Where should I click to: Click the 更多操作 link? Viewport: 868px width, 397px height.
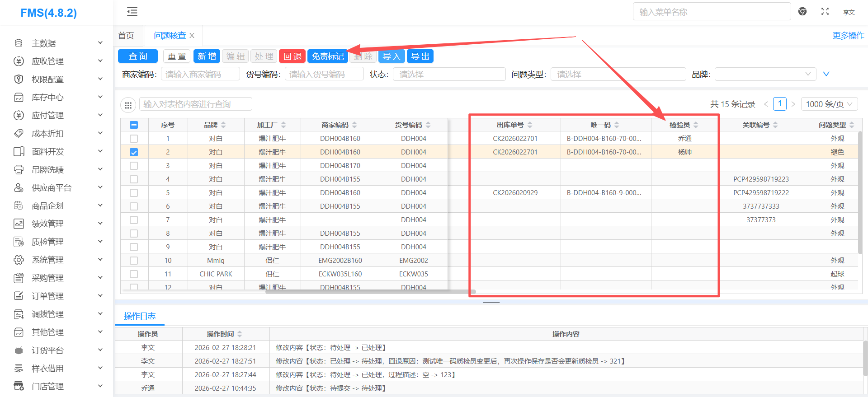(x=848, y=36)
